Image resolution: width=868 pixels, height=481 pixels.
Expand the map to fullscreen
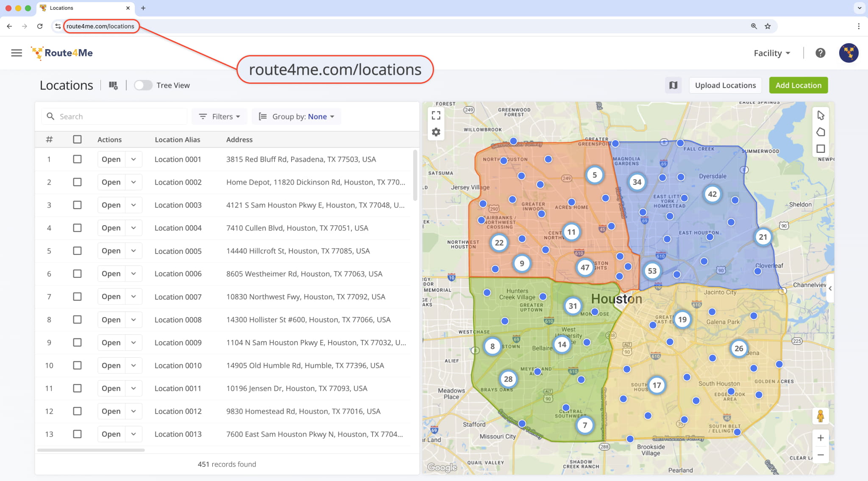click(436, 115)
